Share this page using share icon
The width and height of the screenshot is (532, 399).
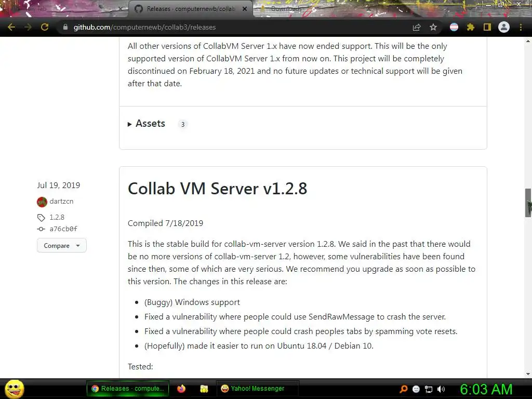tap(417, 27)
